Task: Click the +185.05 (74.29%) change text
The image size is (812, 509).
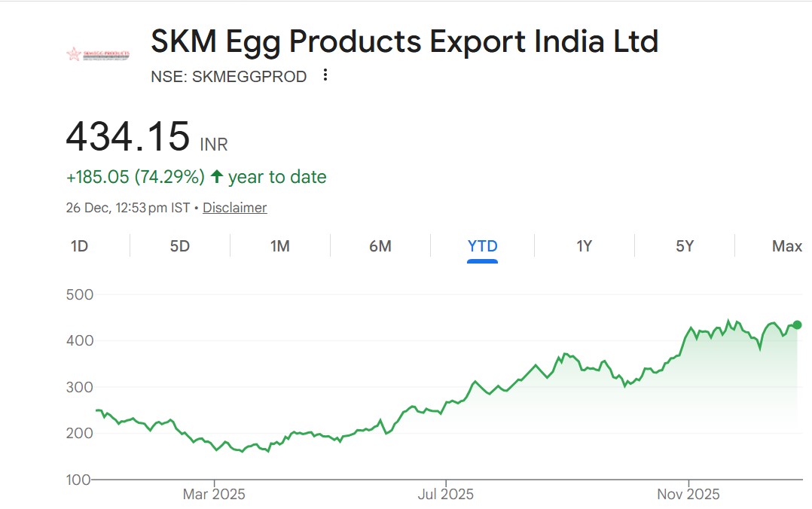Action: pyautogui.click(x=136, y=176)
